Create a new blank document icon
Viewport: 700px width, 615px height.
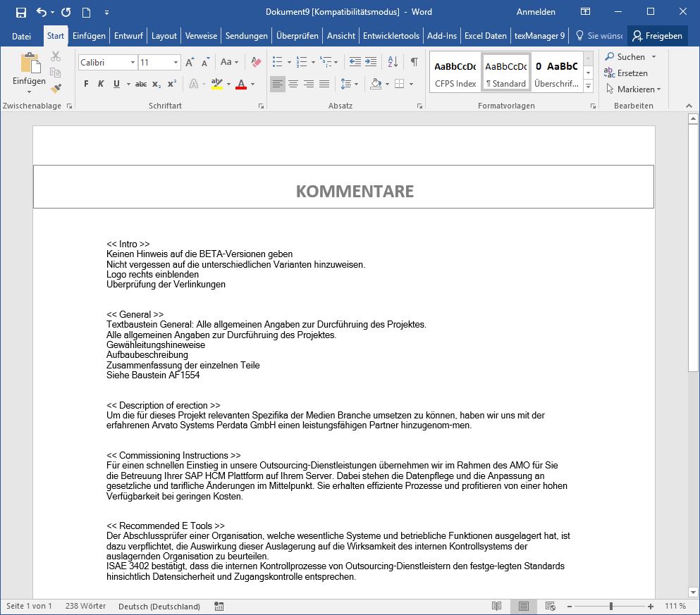pyautogui.click(x=87, y=12)
